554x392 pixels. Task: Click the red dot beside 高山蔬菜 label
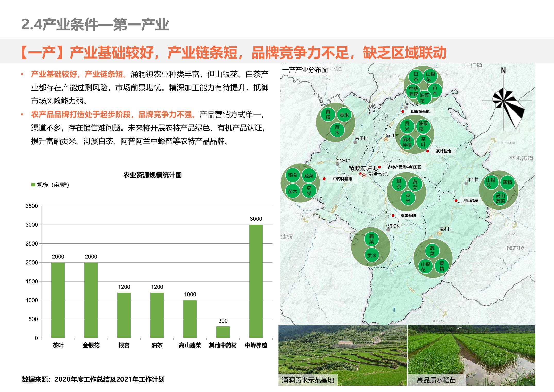[x=456, y=201]
